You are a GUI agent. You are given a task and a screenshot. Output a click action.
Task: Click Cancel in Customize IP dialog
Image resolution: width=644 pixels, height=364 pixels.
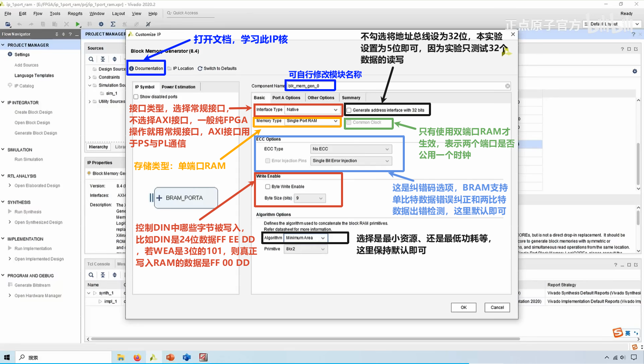497,308
